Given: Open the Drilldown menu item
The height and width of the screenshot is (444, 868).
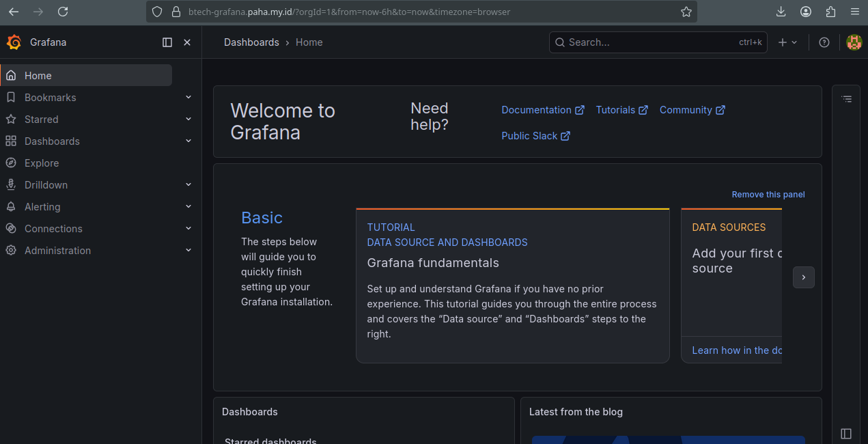Looking at the screenshot, I should point(46,185).
